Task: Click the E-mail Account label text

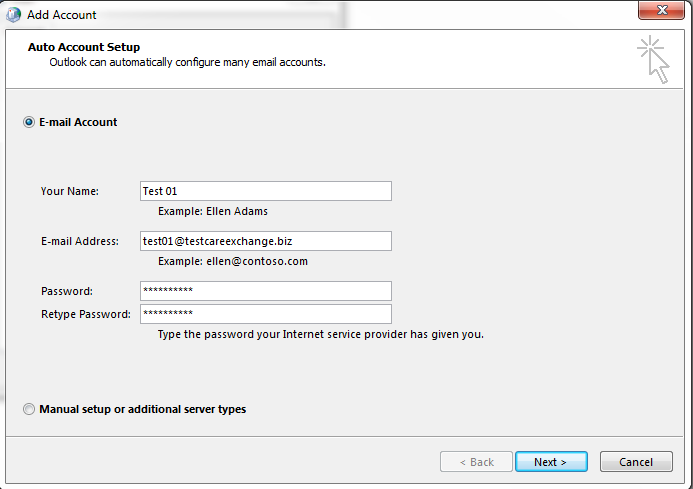Action: click(78, 122)
